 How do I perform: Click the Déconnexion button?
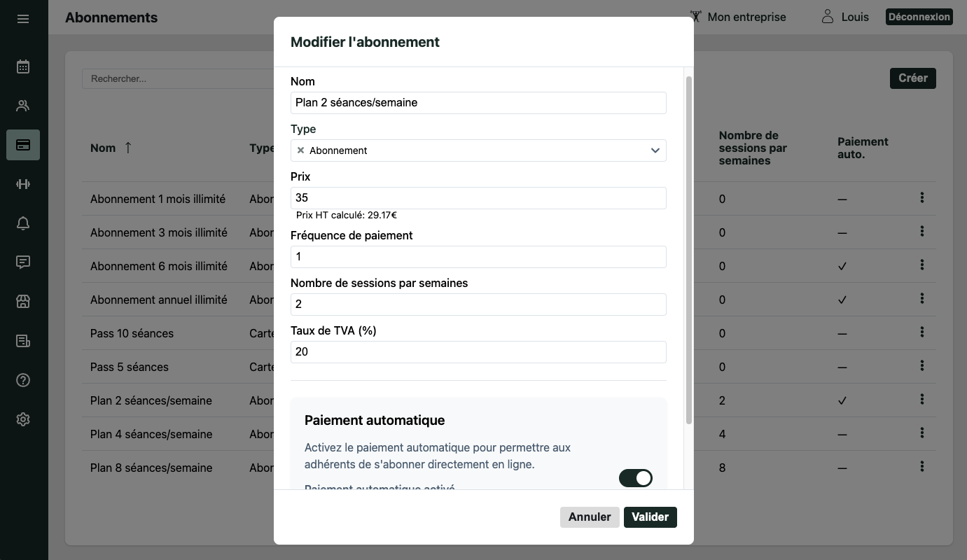pos(919,17)
